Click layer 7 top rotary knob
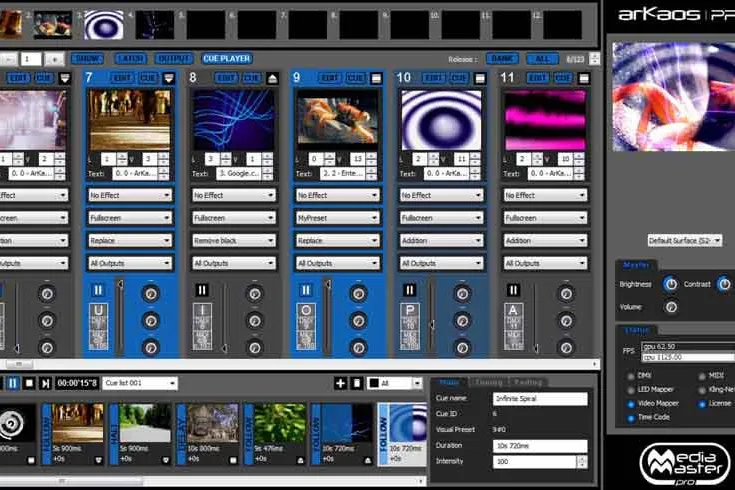735x490 pixels. pyautogui.click(x=150, y=294)
